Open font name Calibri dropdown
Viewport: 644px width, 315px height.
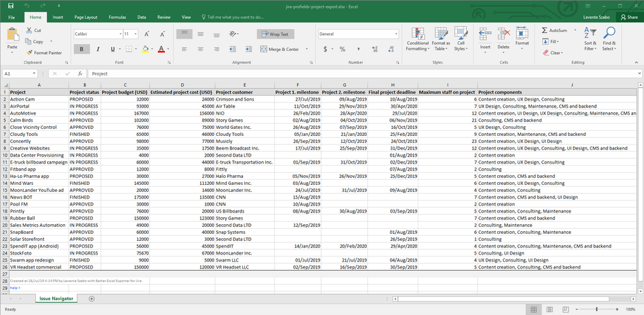pyautogui.click(x=121, y=34)
